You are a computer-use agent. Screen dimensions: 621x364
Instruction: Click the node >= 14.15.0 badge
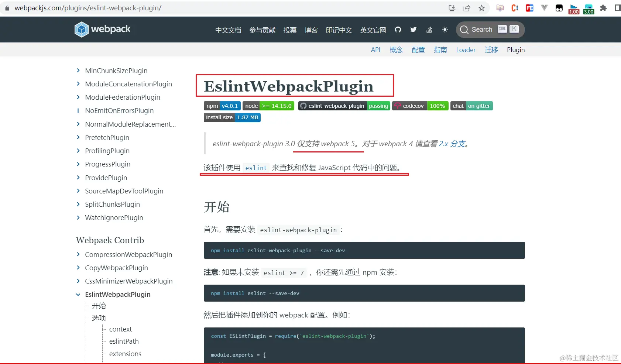[x=268, y=106]
